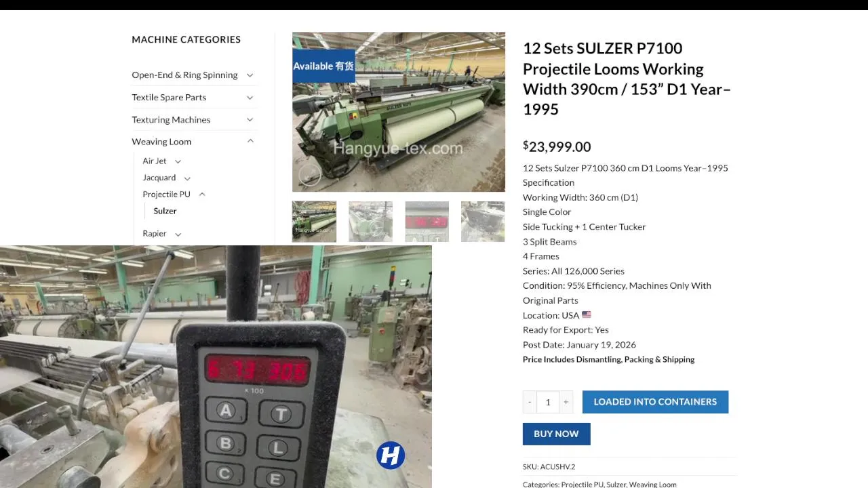Expand Open-End & Ring Spinning category
The width and height of the screenshot is (868, 488).
point(250,75)
